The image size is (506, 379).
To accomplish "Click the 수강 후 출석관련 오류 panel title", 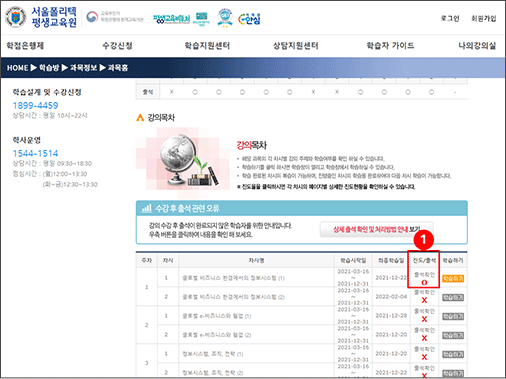I will coord(187,209).
